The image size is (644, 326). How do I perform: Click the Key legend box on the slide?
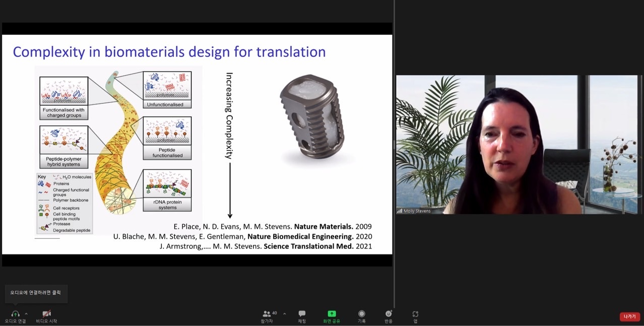coord(65,204)
